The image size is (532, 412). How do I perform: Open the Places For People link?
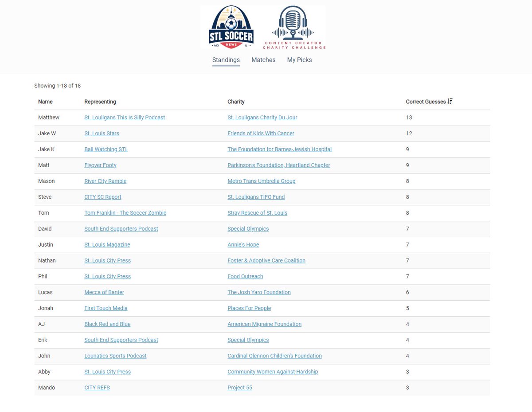point(249,308)
